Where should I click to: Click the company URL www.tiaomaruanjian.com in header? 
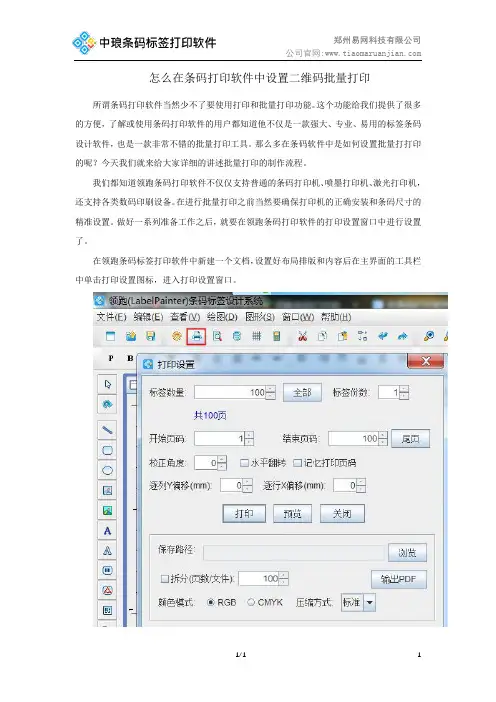[x=373, y=53]
